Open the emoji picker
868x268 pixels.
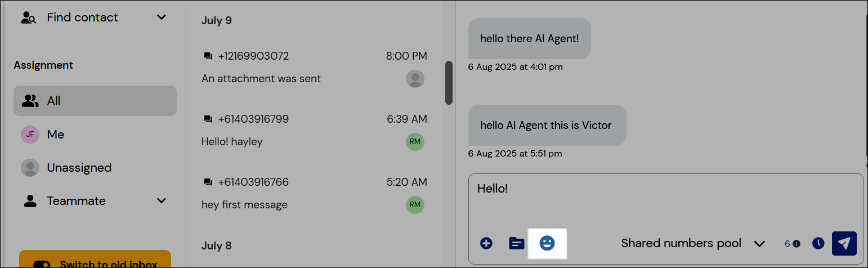[547, 243]
